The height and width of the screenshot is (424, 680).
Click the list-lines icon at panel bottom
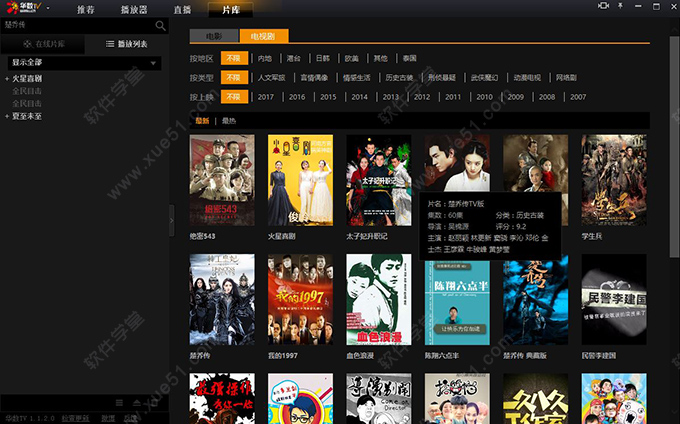pyautogui.click(x=119, y=403)
